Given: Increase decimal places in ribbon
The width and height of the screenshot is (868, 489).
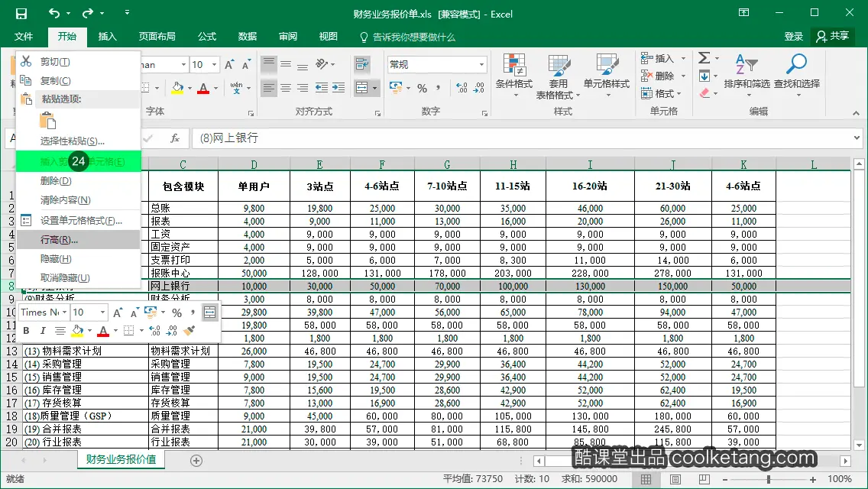Looking at the screenshot, I should (x=462, y=88).
